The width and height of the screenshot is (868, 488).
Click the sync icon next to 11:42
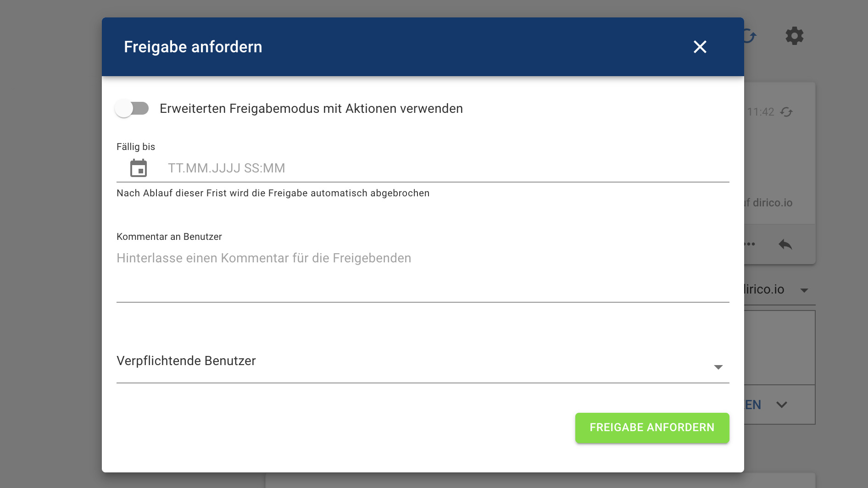(x=786, y=112)
